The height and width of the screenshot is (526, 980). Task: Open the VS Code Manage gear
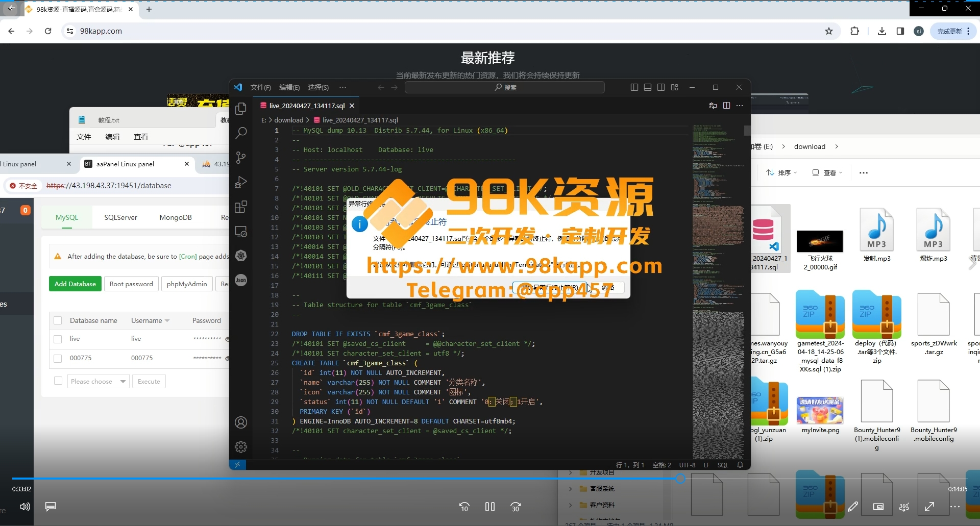pos(241,447)
